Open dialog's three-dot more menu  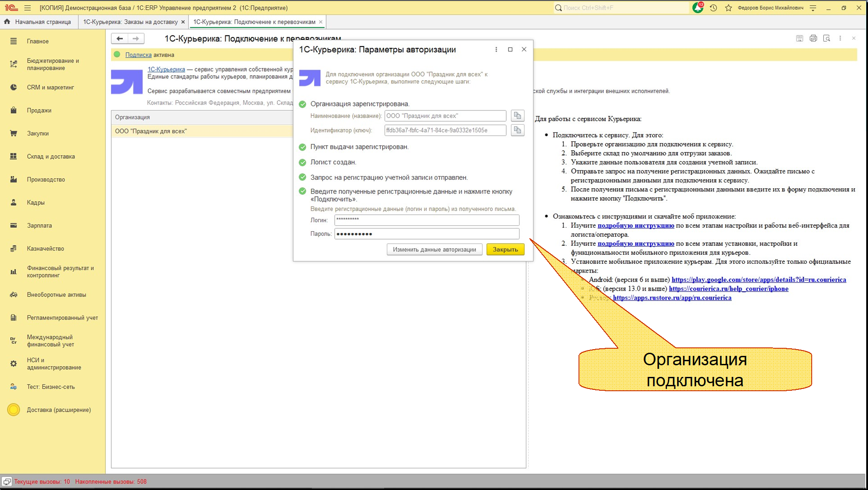[x=496, y=50]
